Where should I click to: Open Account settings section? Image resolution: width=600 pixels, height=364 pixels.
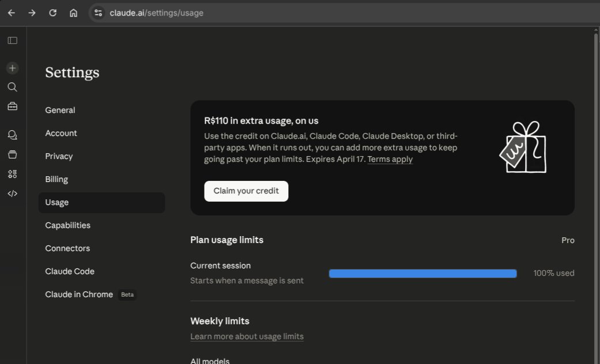point(101,133)
